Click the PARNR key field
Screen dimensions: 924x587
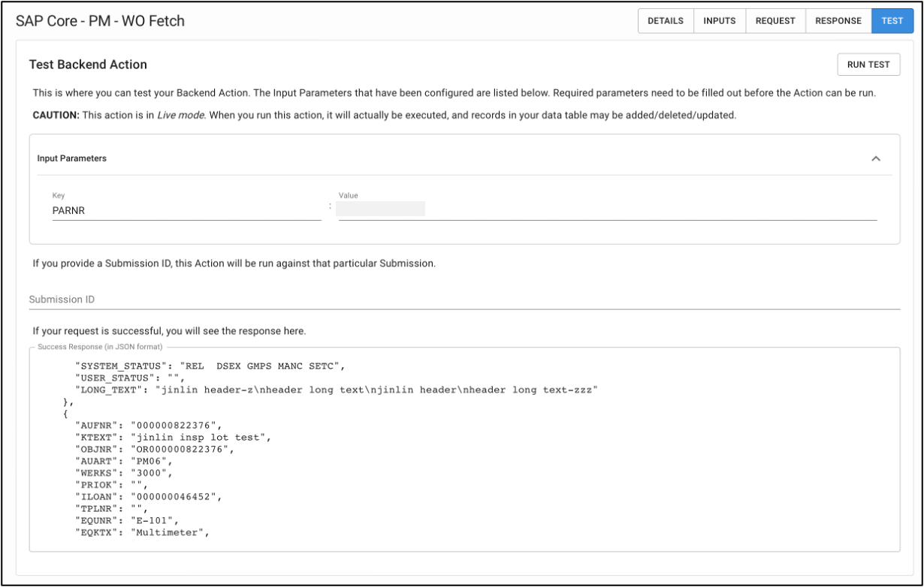(186, 211)
